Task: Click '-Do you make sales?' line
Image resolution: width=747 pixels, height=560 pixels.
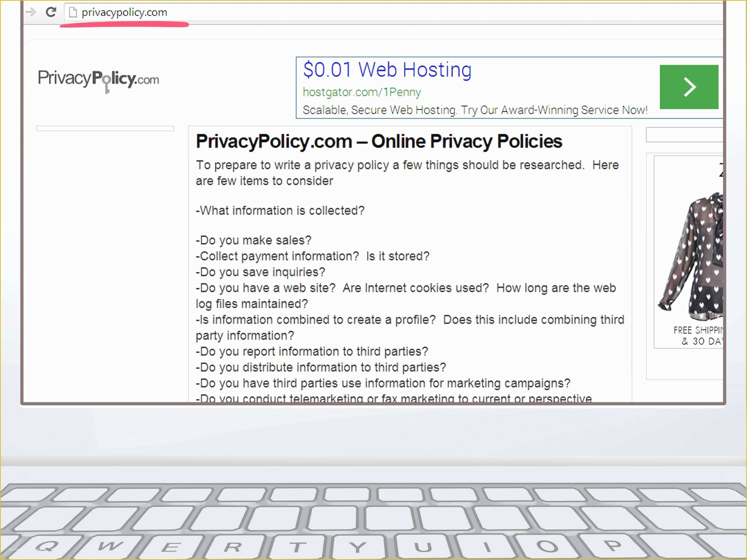Action: [253, 240]
